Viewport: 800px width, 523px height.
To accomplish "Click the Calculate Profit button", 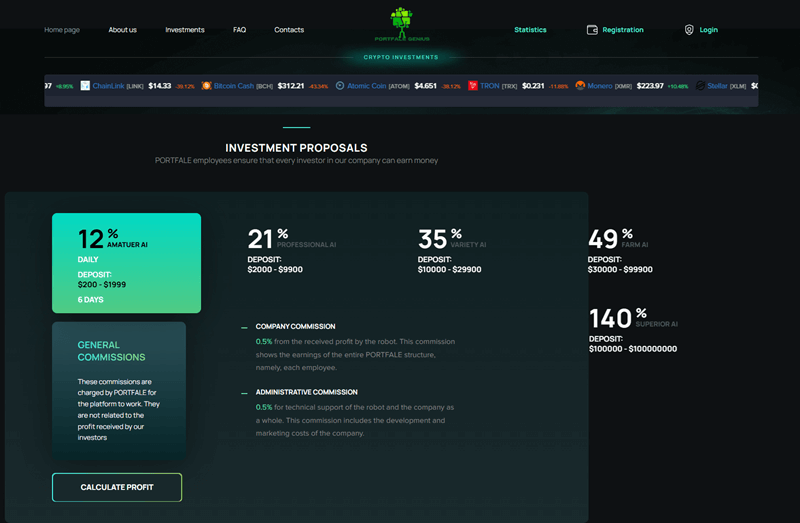I will tap(117, 487).
